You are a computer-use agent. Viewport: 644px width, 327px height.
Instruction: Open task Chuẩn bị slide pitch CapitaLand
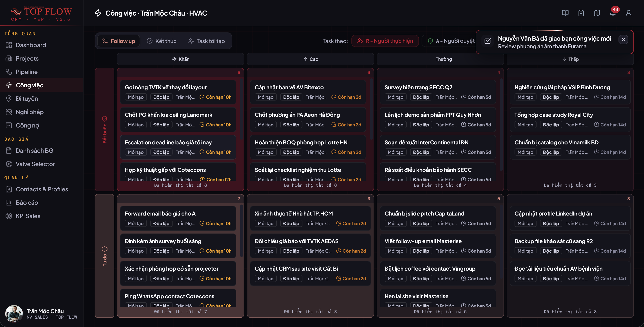(438, 218)
